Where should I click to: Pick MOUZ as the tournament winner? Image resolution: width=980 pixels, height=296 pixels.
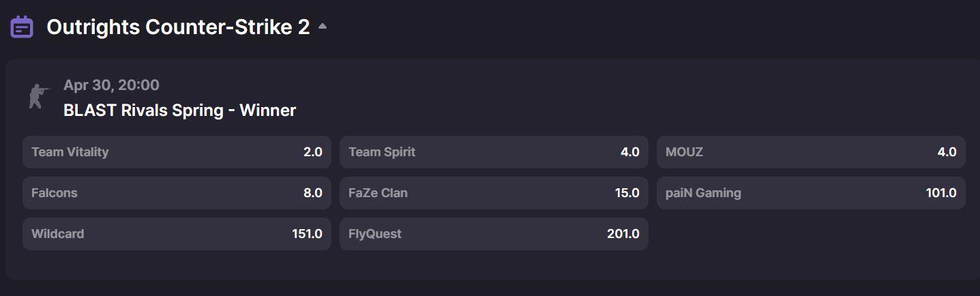[811, 152]
